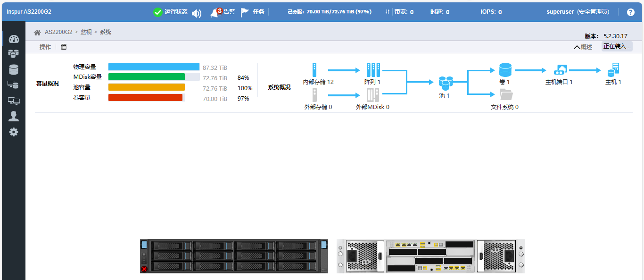Click the 运行状态 running status indicator

click(171, 12)
